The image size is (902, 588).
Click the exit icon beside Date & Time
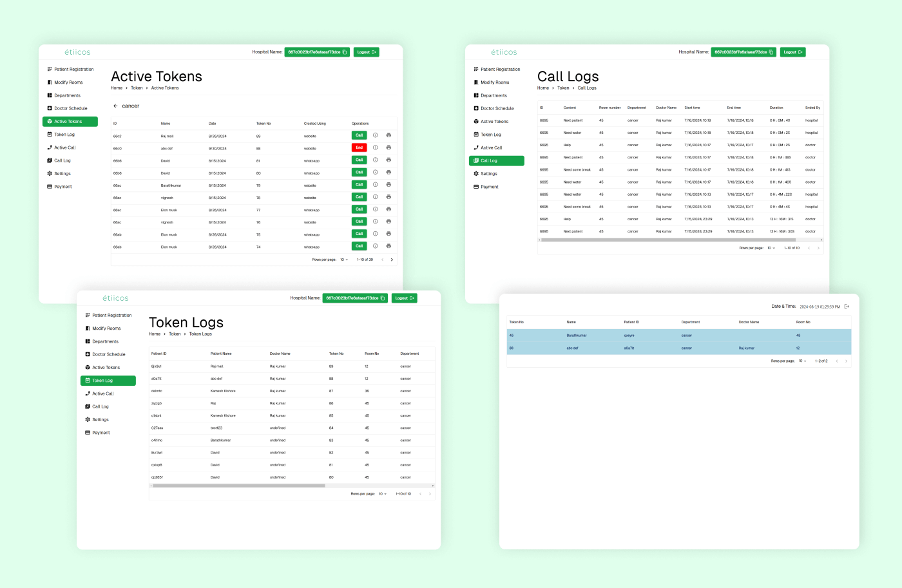coord(847,307)
